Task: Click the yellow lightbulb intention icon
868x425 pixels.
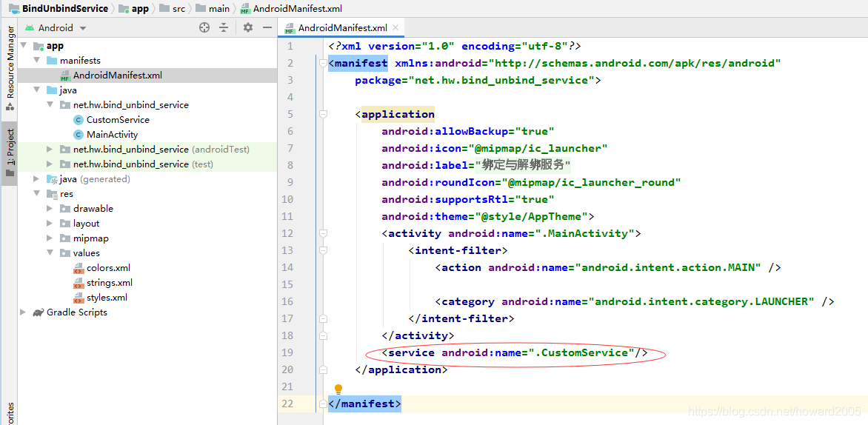Action: (x=338, y=389)
